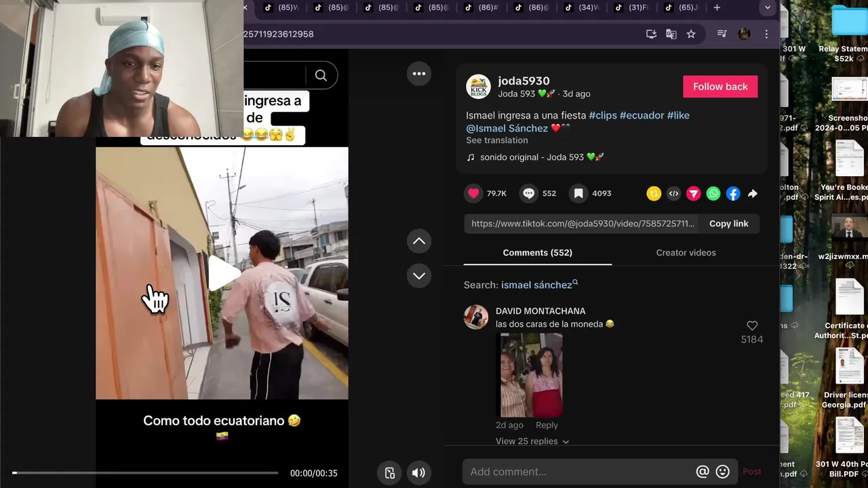
Task: Click DAVID MONTACHANA's avatar
Action: (x=476, y=317)
